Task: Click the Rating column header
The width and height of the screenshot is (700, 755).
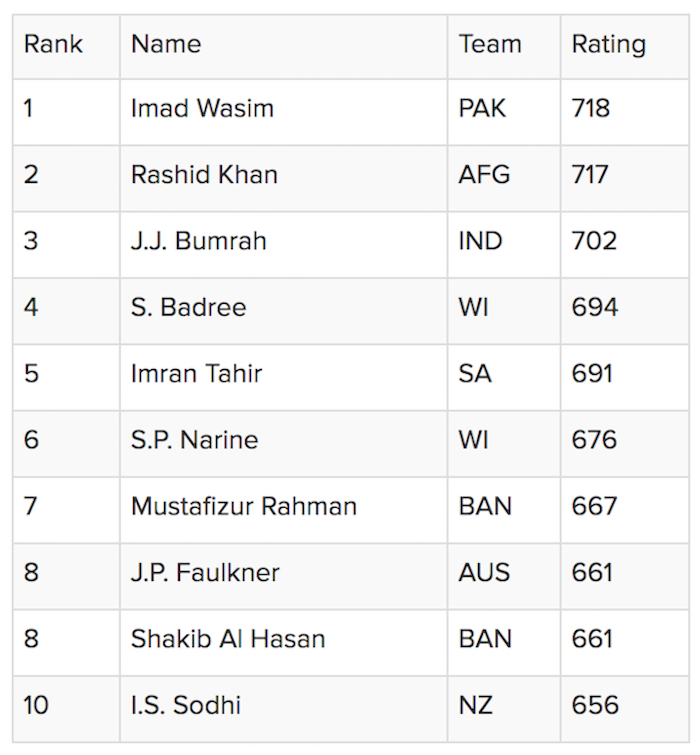Action: click(x=608, y=45)
